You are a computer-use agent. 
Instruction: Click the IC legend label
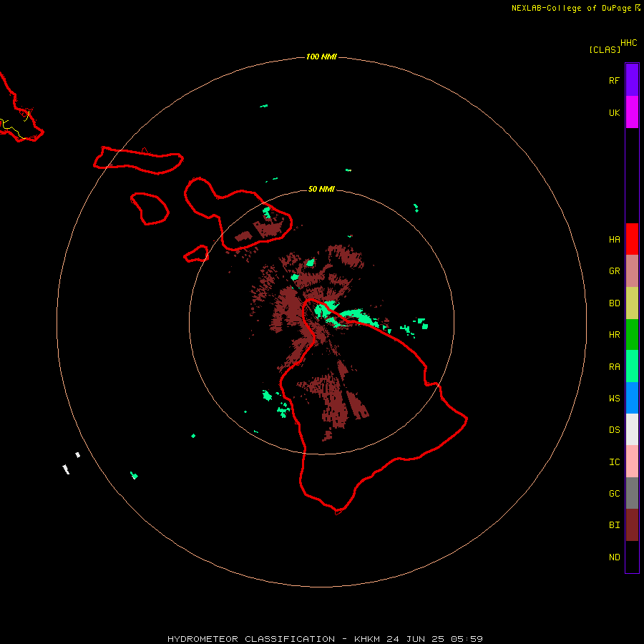click(614, 462)
